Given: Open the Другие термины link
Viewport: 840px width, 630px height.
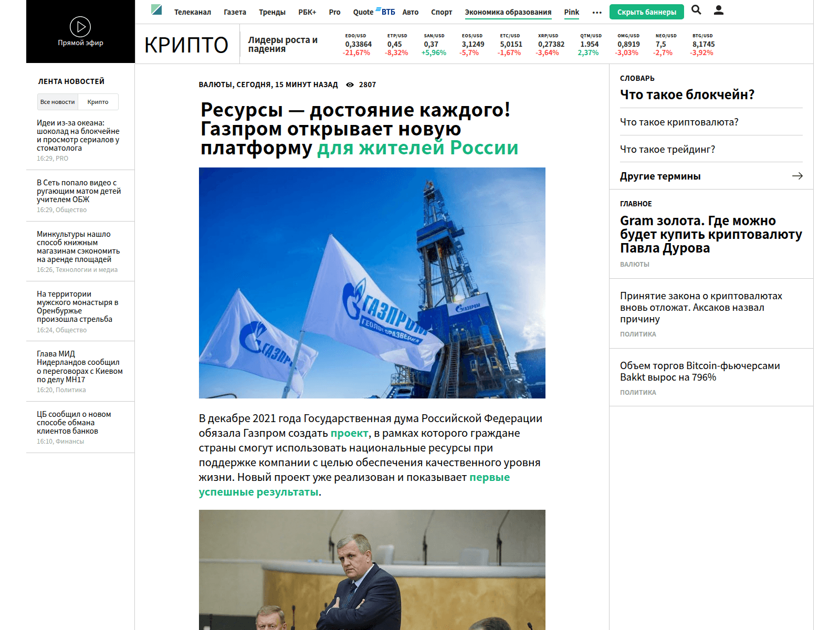Looking at the screenshot, I should coord(660,176).
